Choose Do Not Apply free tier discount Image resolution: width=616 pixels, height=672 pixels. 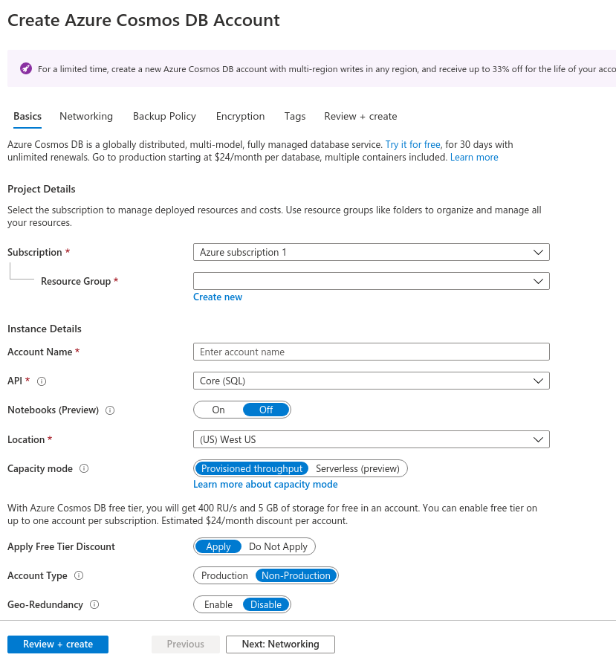278,546
